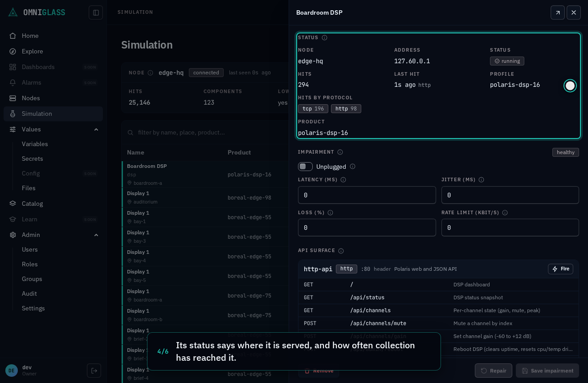Click the Repair button
This screenshot has width=588, height=383.
pos(494,371)
